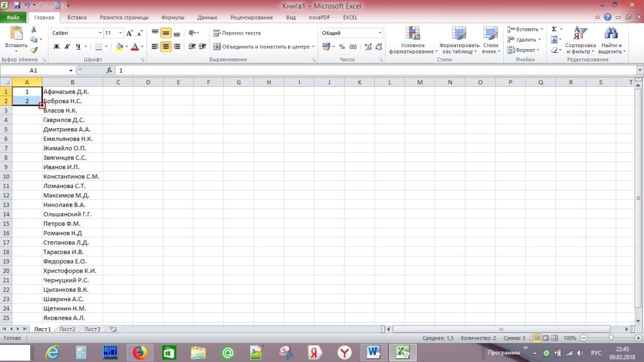
Task: Increase font size with the larger A icon
Action: pos(130,33)
